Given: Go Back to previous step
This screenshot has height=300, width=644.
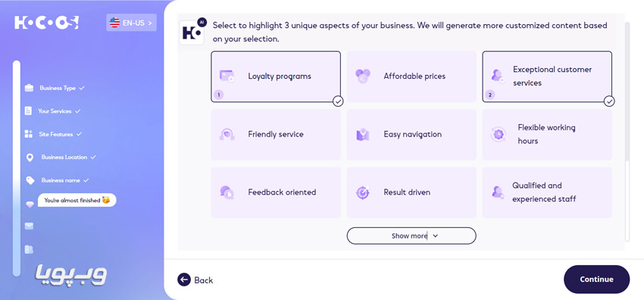Looking at the screenshot, I should tap(195, 280).
